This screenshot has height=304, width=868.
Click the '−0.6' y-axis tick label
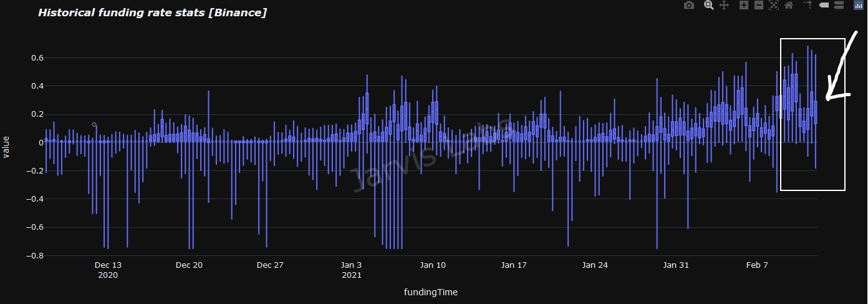point(34,227)
